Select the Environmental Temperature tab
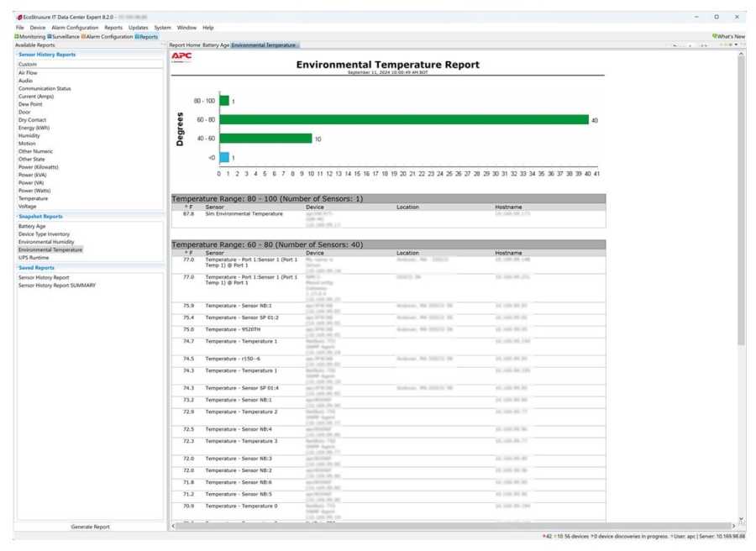 click(x=265, y=45)
